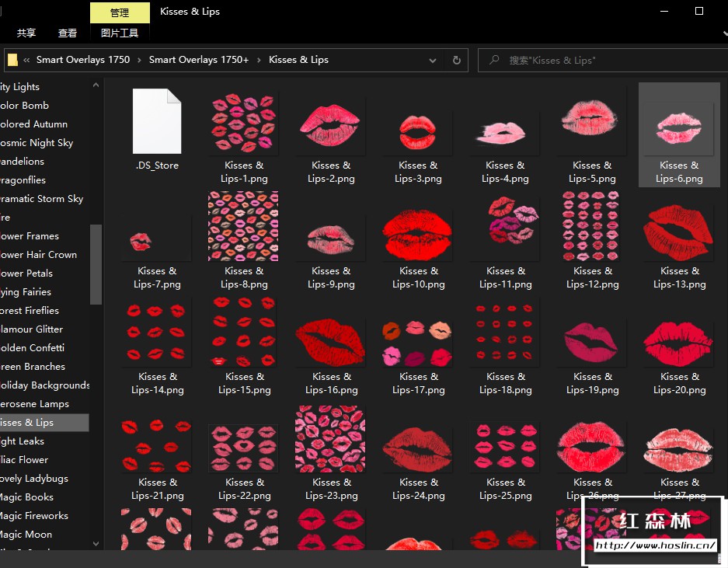
Task: Open Holiday Backgrounds folder in sidebar
Action: pos(45,385)
